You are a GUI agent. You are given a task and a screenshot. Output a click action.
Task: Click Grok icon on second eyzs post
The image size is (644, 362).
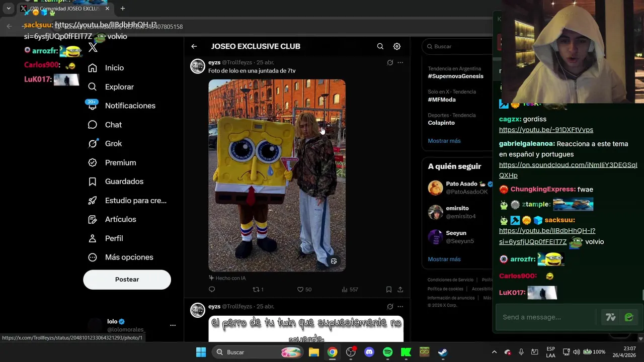click(390, 307)
